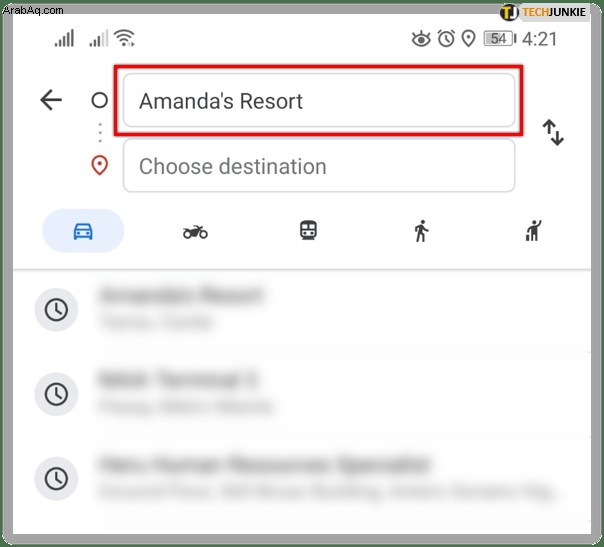Tap the Wi-Fi status icon
Screen dimensions: 604x547
(125, 38)
